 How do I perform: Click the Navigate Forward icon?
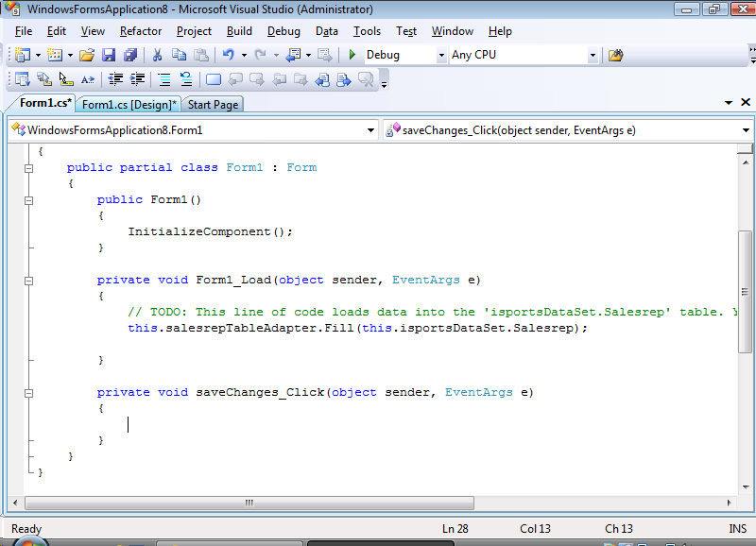click(324, 55)
